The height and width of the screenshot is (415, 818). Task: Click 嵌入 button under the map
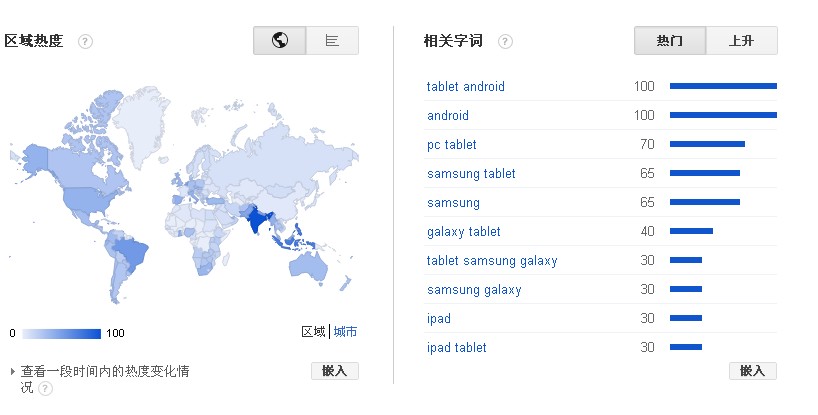click(334, 371)
